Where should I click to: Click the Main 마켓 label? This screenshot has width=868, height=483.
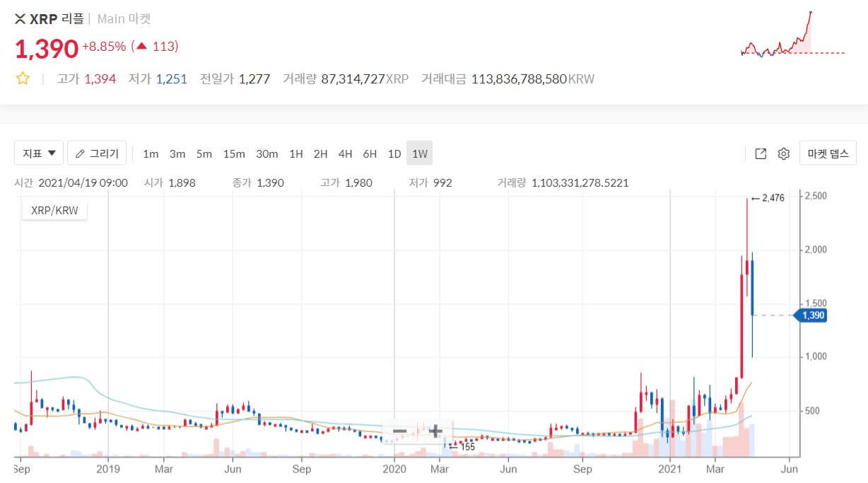tap(124, 19)
